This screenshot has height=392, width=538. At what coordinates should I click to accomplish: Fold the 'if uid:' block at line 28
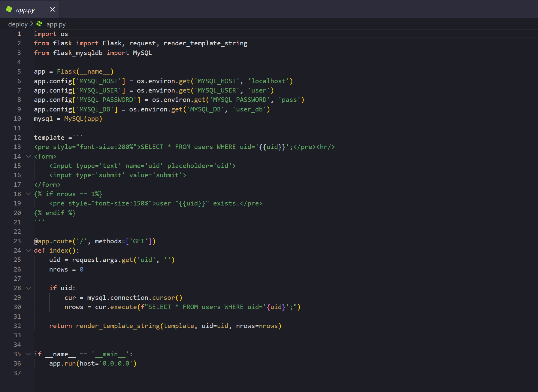pos(29,288)
